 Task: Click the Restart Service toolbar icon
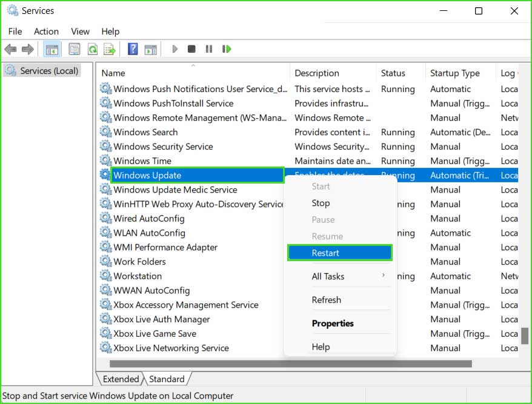click(227, 49)
